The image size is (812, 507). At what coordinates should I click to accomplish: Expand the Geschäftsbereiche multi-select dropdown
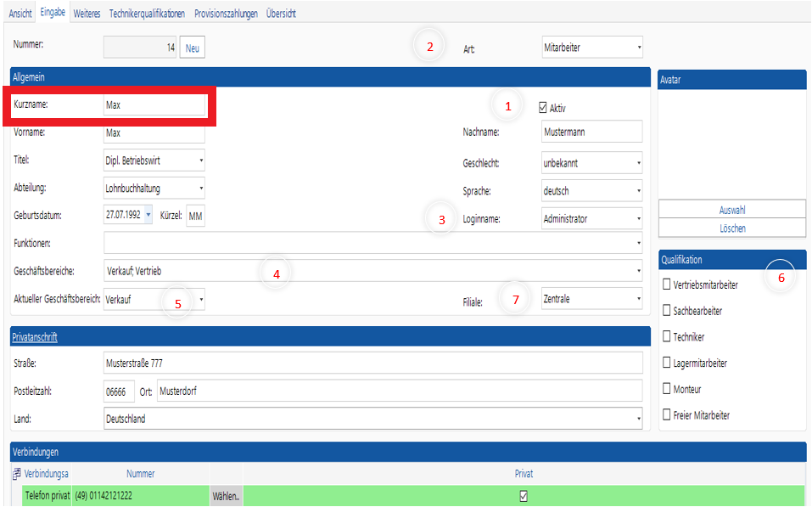[638, 272]
